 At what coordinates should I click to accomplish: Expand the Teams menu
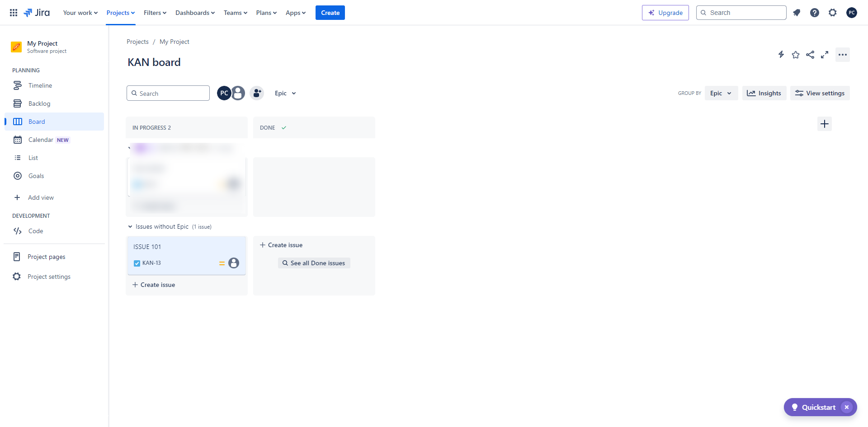tap(236, 13)
